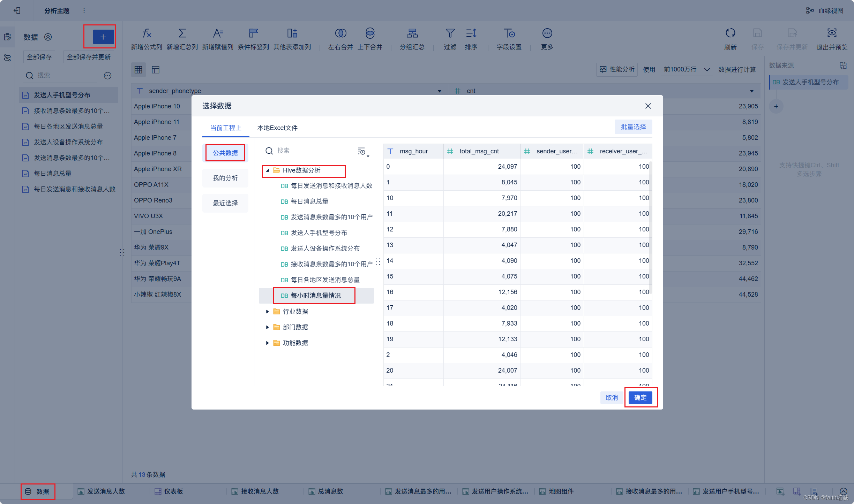
Task: Switch to 本地Excel文件 tab
Action: click(277, 128)
